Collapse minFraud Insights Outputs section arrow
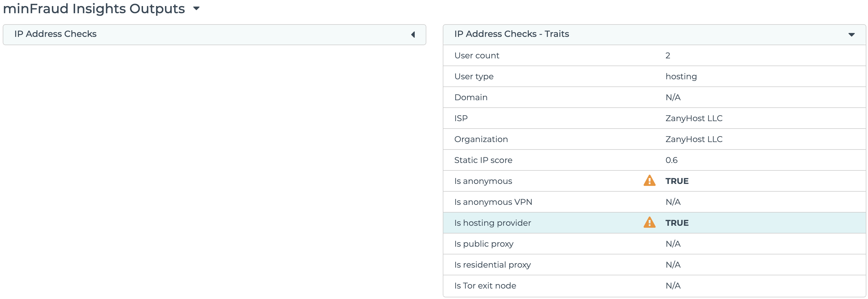Viewport: 868px width, 299px height. (x=196, y=9)
